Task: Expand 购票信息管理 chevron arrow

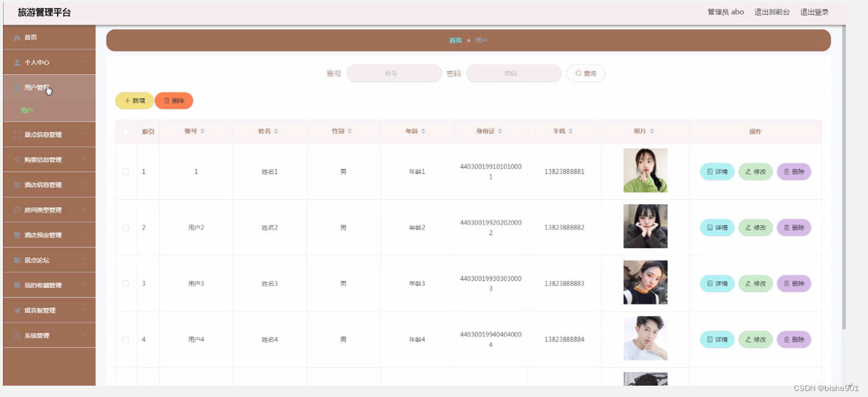Action: (84, 159)
